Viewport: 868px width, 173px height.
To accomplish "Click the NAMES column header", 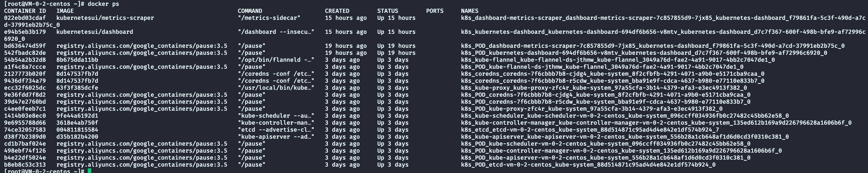I will (469, 11).
